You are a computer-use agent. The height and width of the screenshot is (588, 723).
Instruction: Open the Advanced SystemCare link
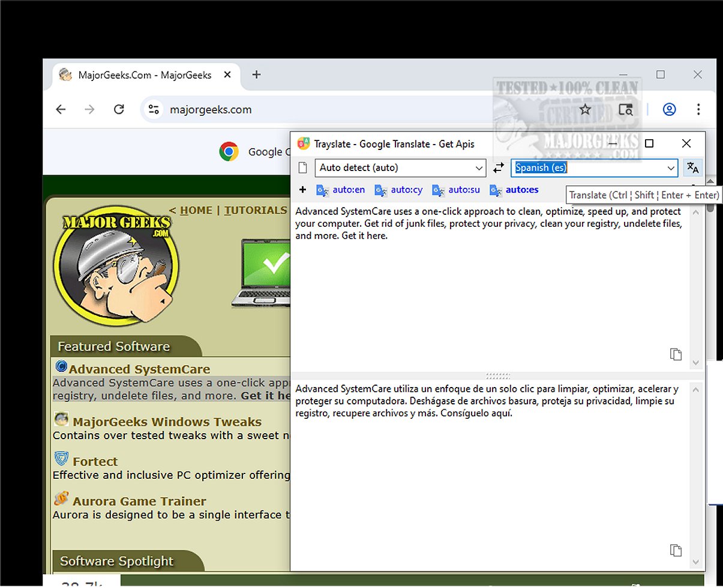click(x=139, y=369)
